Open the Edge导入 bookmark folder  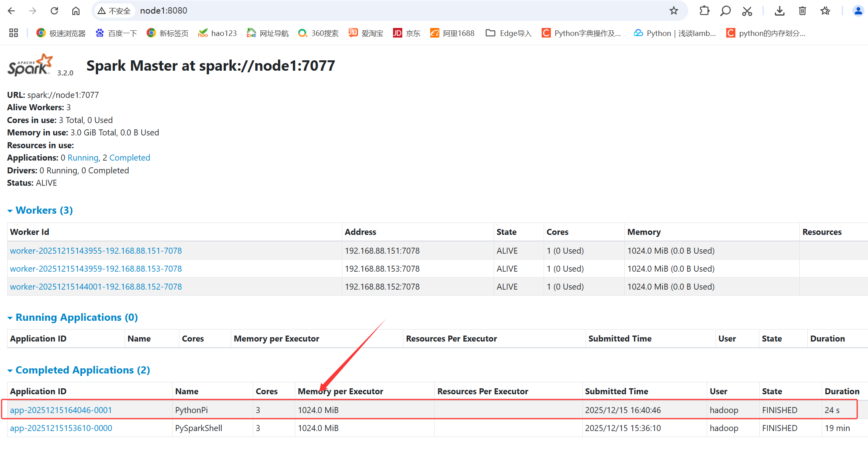pos(508,33)
